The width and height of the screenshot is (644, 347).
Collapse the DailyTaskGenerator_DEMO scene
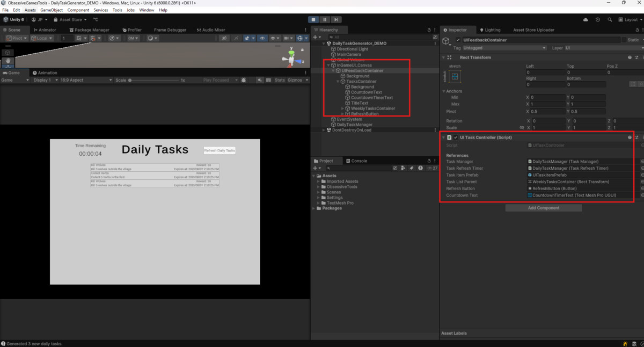pyautogui.click(x=324, y=44)
